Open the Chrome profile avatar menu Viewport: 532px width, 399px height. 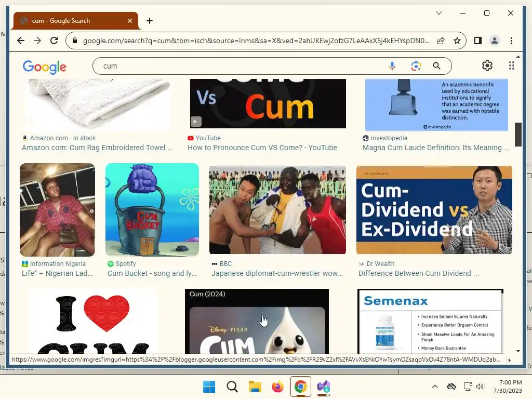point(495,41)
